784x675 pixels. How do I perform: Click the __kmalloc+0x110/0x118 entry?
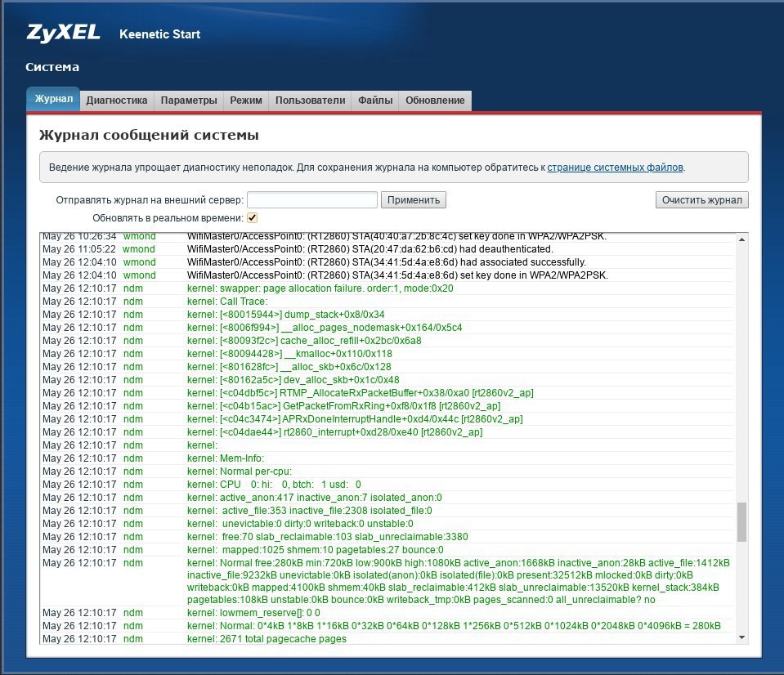pyautogui.click(x=388, y=353)
